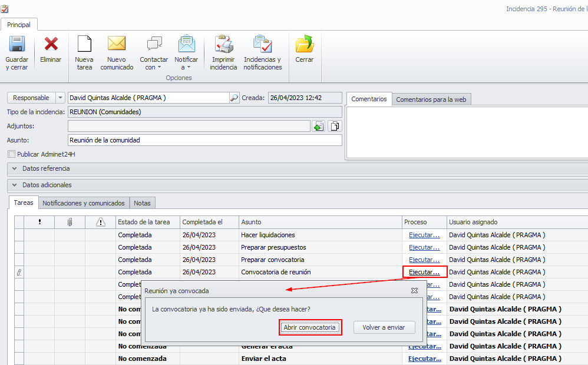Click the Usuario asignado column header
This screenshot has width=588, height=365.
(517, 222)
